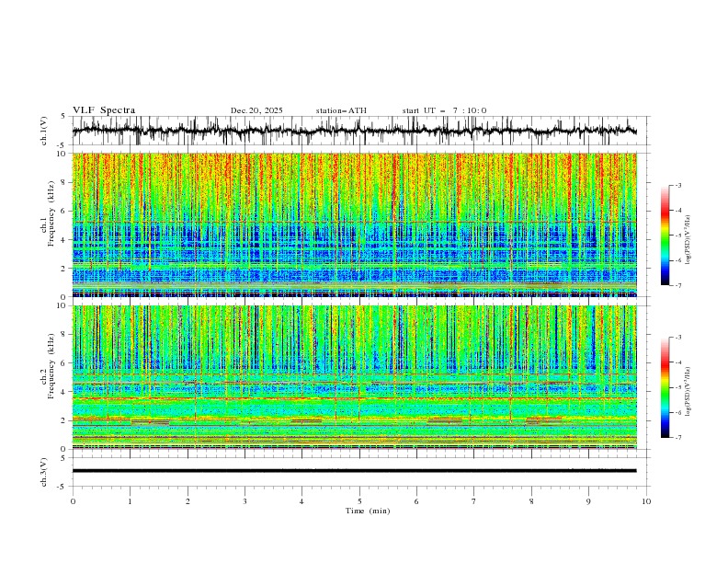This screenshot has width=728, height=563.
Task: Click the "8" kHz tick of the ch.1 spectrogram
Action: point(65,182)
